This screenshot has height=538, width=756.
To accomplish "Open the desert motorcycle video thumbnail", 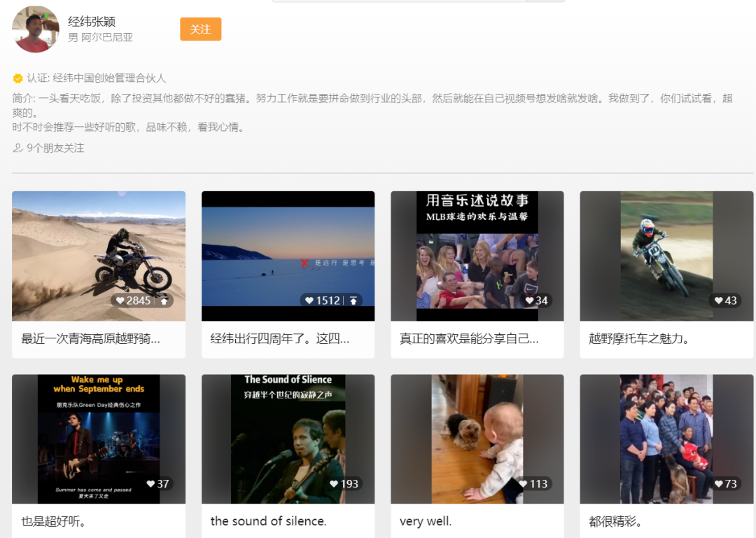I will [x=99, y=256].
